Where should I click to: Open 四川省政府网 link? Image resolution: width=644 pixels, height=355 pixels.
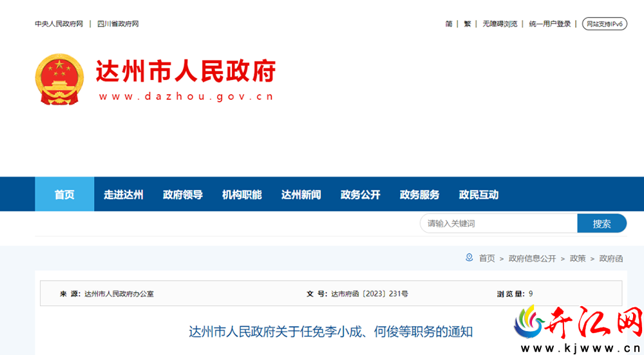click(118, 24)
